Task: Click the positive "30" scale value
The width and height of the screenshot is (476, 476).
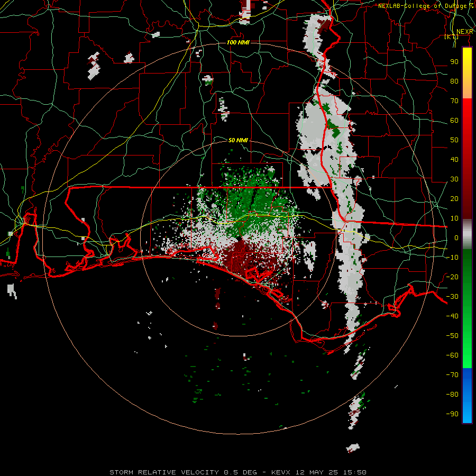Action: (454, 179)
